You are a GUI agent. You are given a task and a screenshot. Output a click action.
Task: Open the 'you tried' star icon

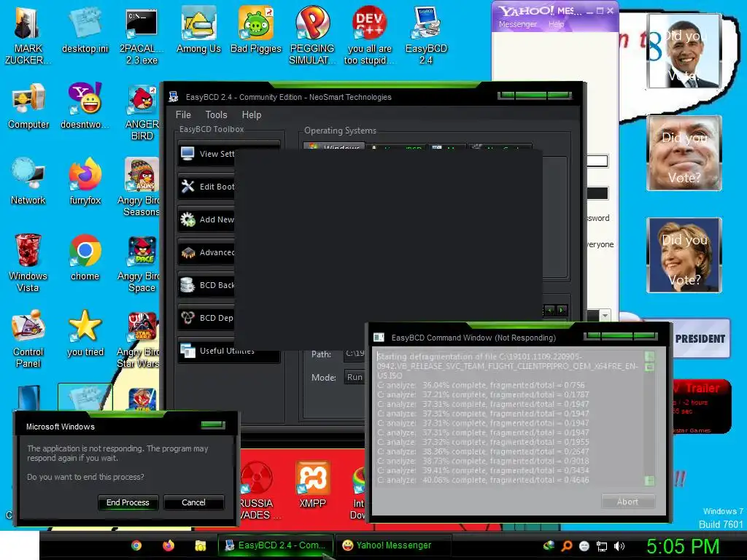click(x=85, y=333)
